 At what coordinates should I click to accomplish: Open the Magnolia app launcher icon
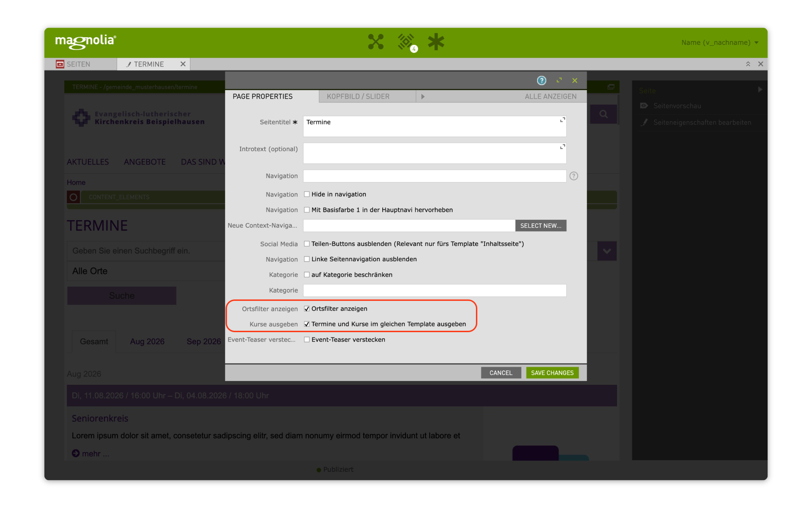click(376, 42)
